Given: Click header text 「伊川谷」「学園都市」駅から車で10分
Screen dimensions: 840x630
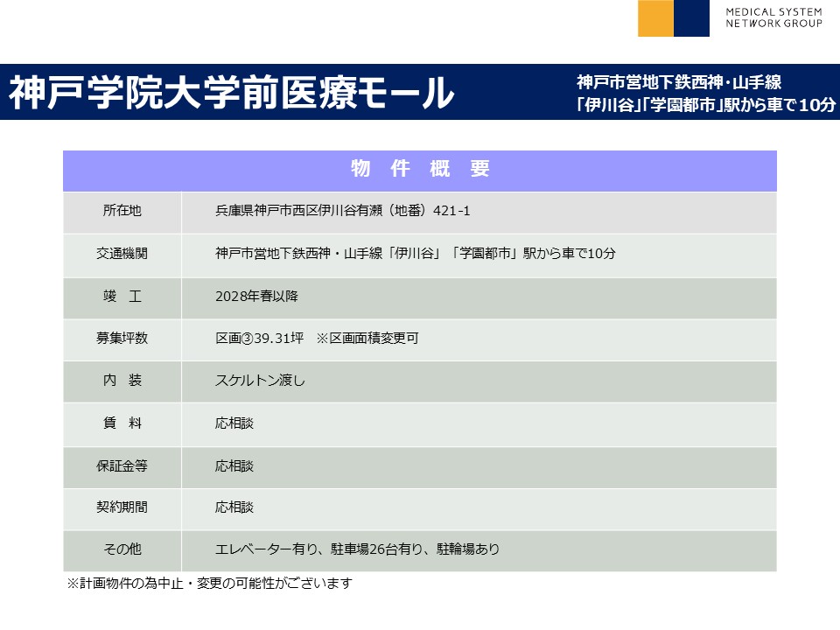Looking at the screenshot, I should point(704,104).
